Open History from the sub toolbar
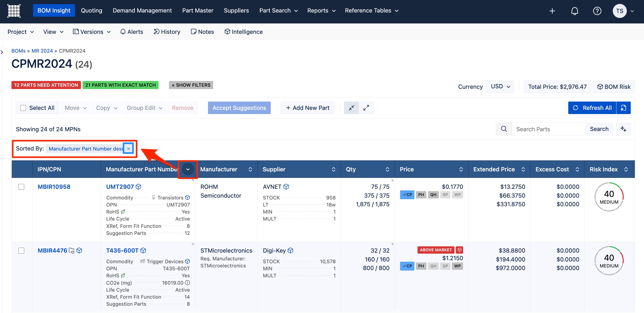644x313 pixels. 167,32
